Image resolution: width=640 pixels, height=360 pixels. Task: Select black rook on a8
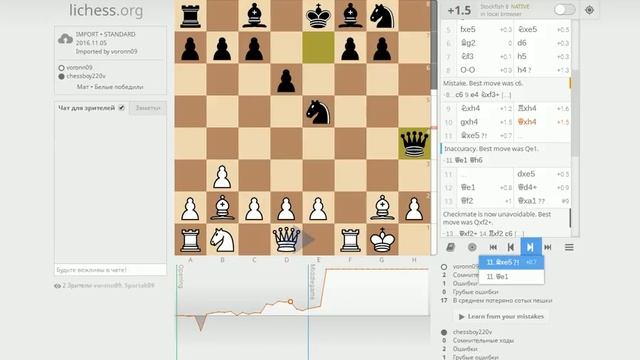click(190, 16)
